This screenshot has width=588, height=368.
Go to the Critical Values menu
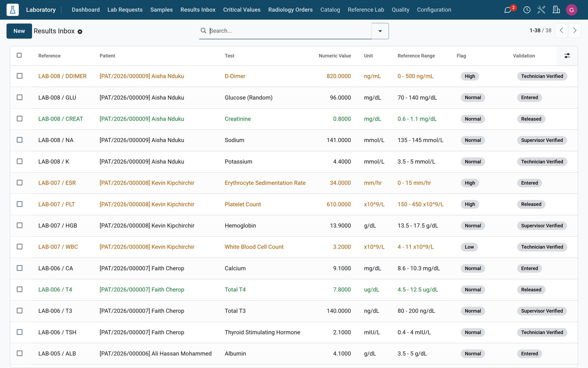click(x=242, y=10)
